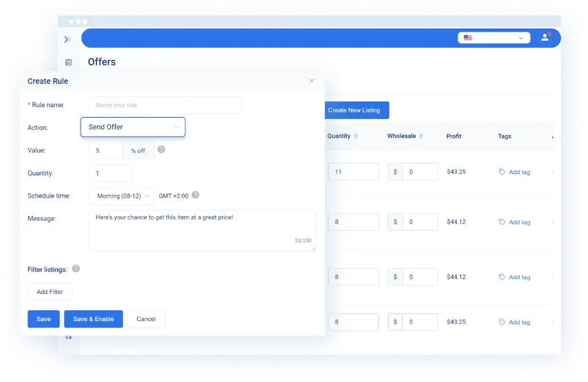588x382 pixels.
Task: Expand the sidebar with double-chevron icon
Action: point(68,39)
